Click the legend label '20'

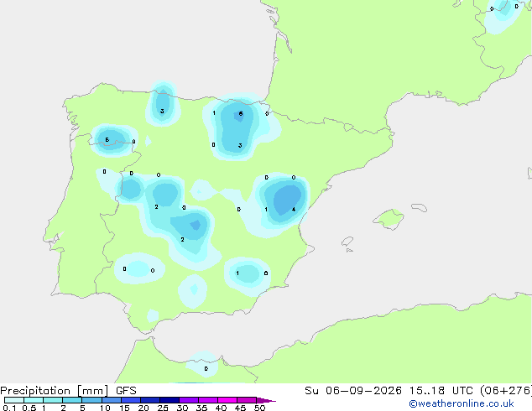click(143, 408)
